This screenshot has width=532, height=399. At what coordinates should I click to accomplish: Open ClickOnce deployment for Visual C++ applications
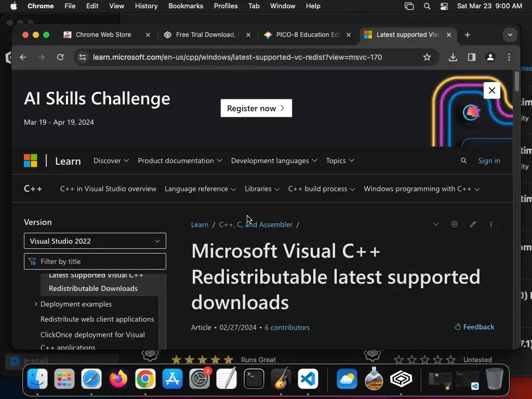point(92,340)
